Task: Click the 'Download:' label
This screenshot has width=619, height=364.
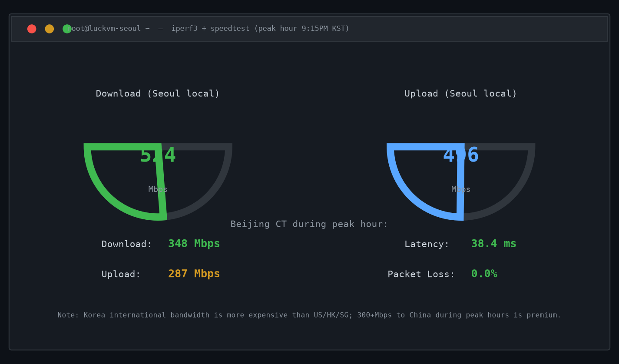Action: tap(127, 244)
